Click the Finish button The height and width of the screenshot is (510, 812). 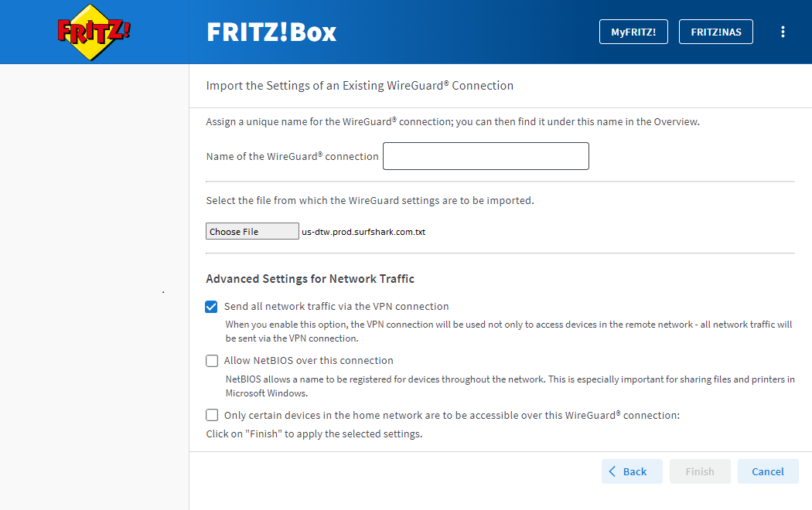[x=699, y=471]
